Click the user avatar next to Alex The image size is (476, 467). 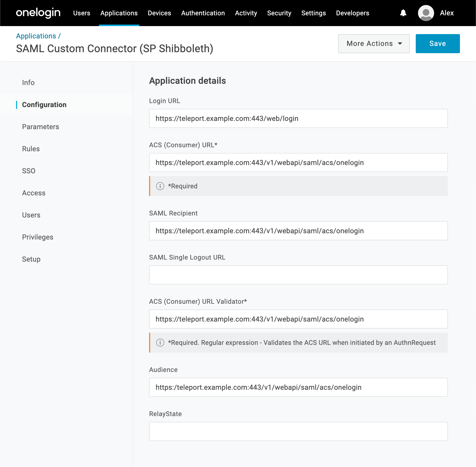tap(426, 13)
